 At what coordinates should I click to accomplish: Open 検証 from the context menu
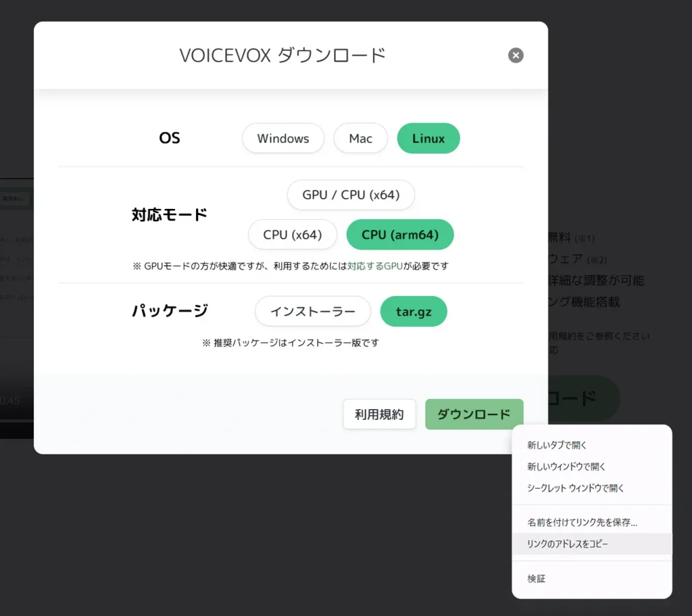click(592, 578)
